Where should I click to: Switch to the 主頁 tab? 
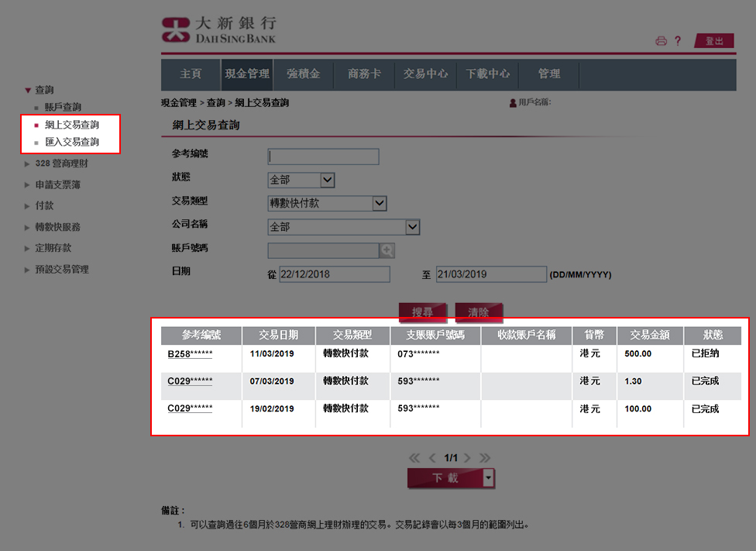tap(190, 74)
